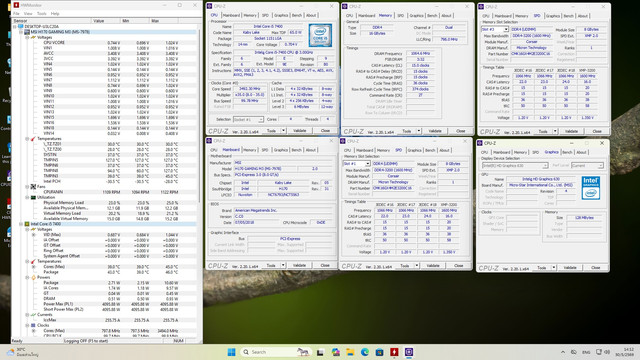Open HWMonitor File menu
The width and height of the screenshot is (640, 360).
point(16,13)
